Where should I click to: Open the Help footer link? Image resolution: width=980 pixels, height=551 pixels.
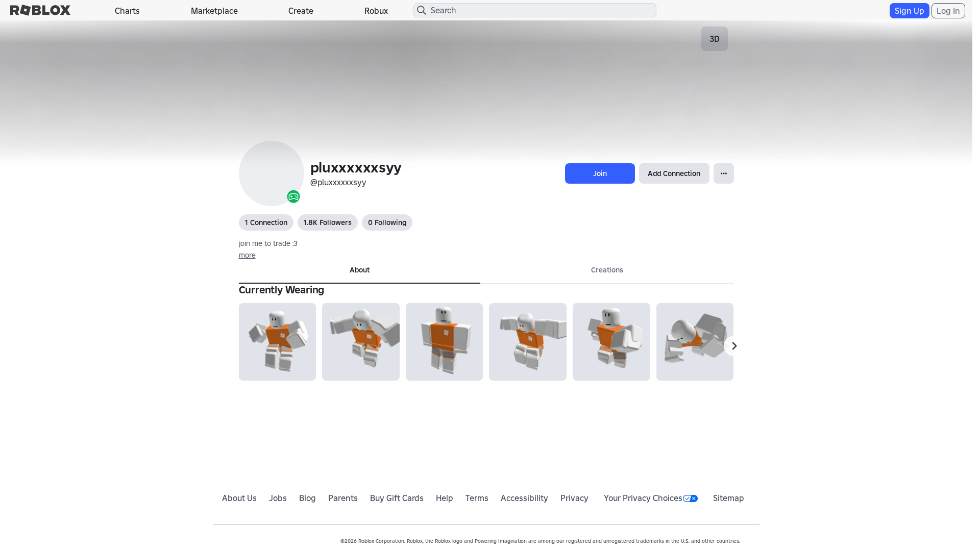(445, 498)
